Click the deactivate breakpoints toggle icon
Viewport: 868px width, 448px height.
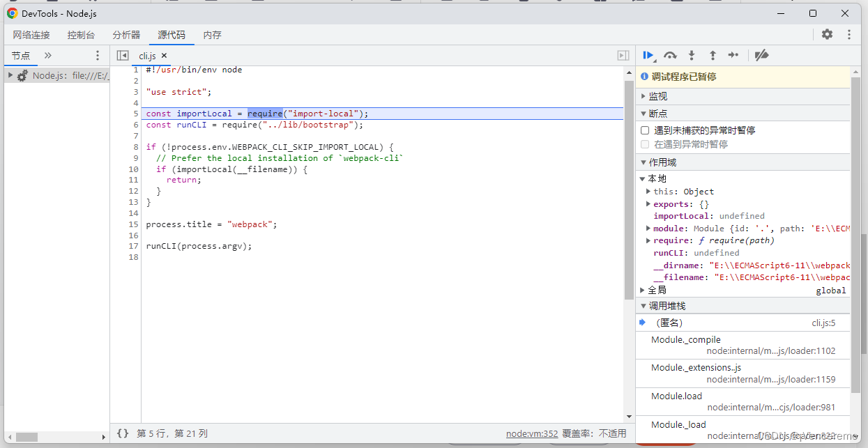[x=761, y=55]
